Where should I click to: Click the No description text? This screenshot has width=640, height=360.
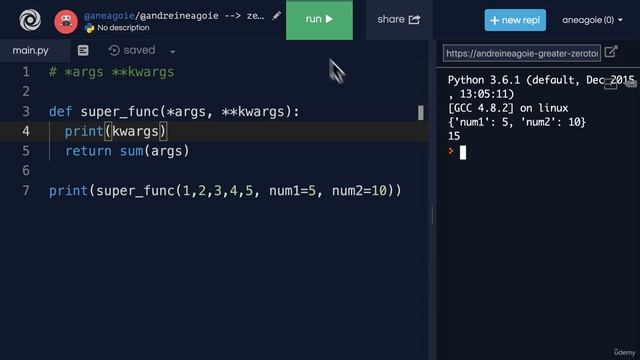pyautogui.click(x=123, y=28)
